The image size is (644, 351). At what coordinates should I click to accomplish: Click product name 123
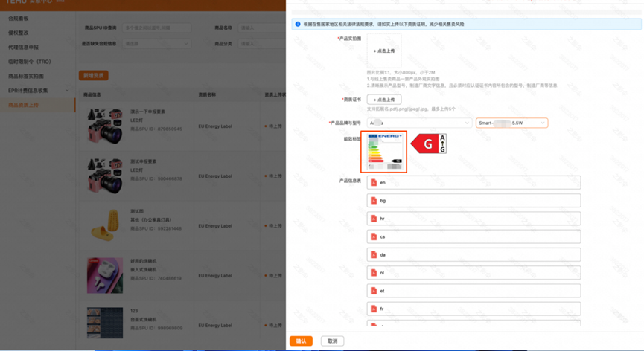click(134, 311)
